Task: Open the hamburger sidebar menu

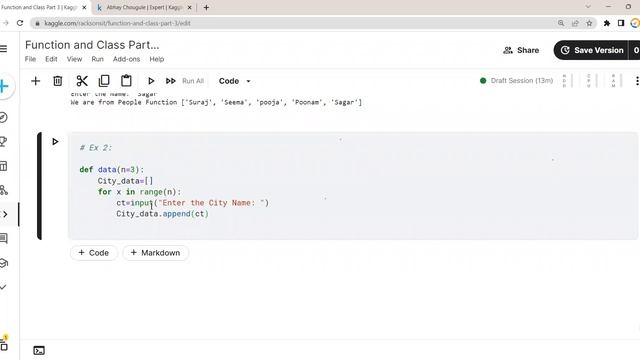Action: click(4, 49)
